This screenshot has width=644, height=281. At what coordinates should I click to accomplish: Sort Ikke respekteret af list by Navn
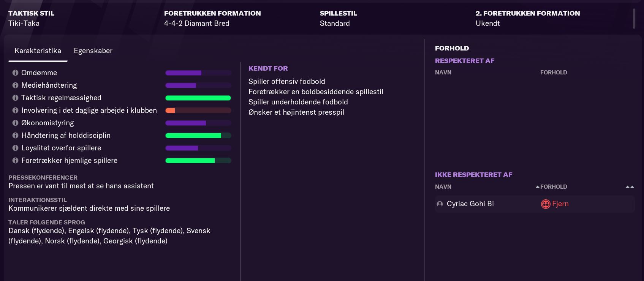(443, 187)
